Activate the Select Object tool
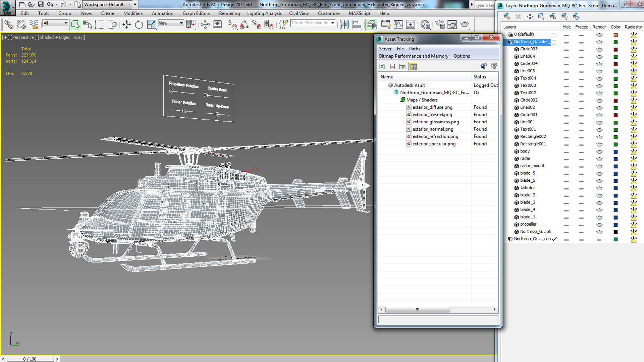644x362 pixels. [x=75, y=24]
